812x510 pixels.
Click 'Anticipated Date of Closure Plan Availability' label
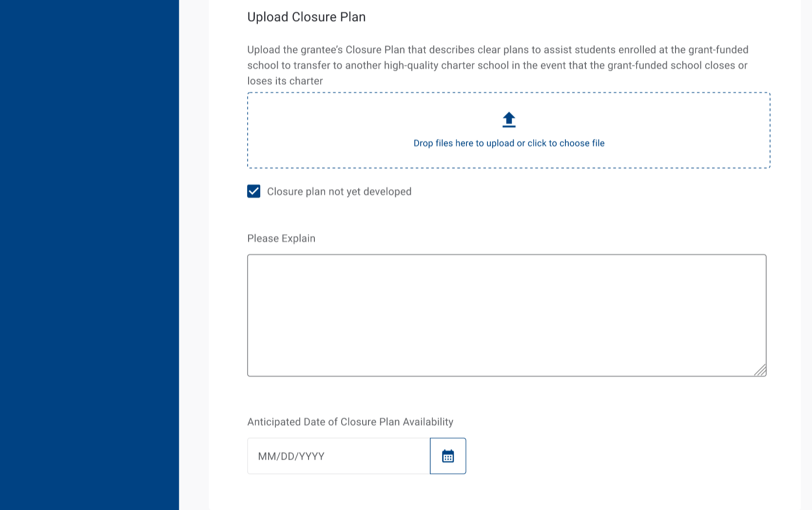350,422
